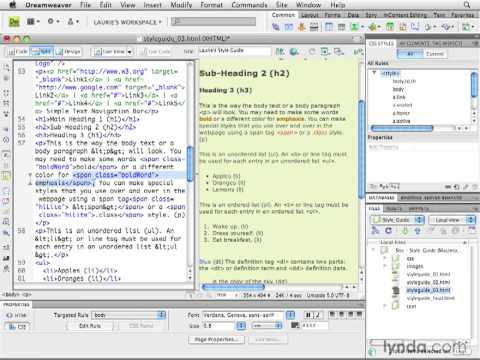Click the Spotlight magnifier icon
The height and width of the screenshot is (360, 480).
[467, 5]
